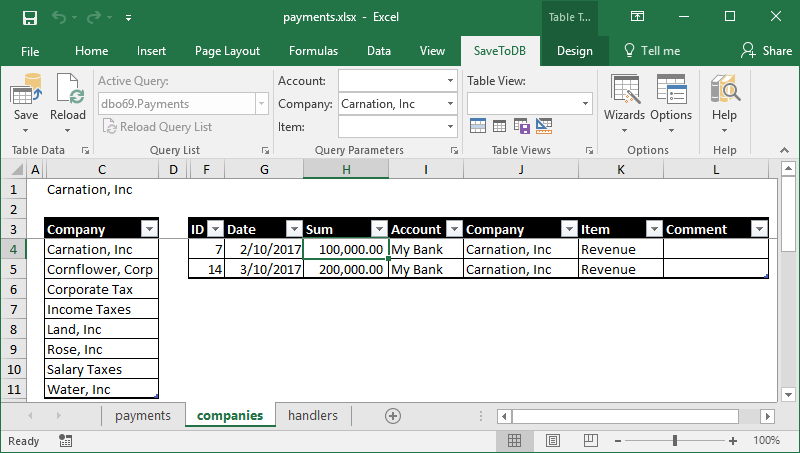800x453 pixels.
Task: Open Table Views dialog launcher
Action: pyautogui.click(x=589, y=150)
